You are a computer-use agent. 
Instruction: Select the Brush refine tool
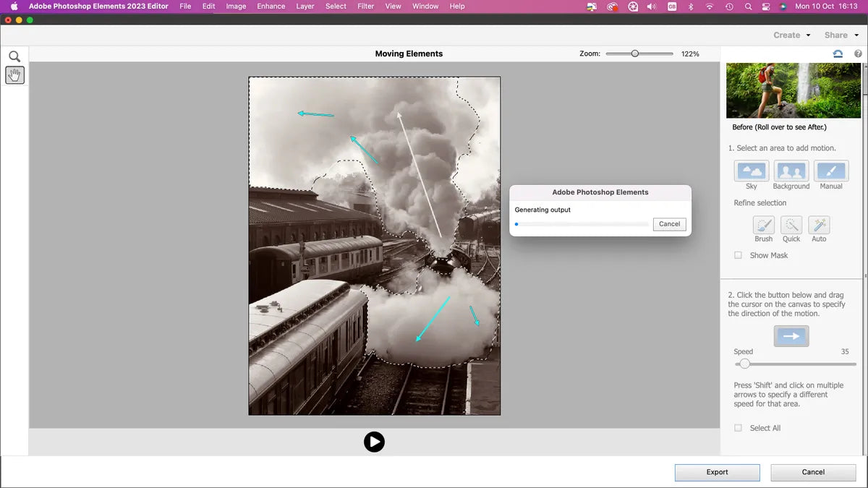[764, 225]
